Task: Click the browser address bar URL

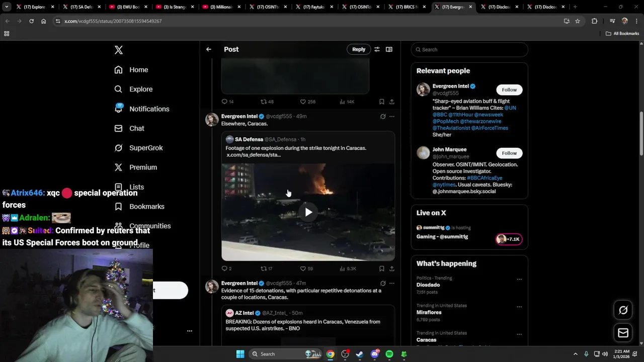Action: [113, 21]
